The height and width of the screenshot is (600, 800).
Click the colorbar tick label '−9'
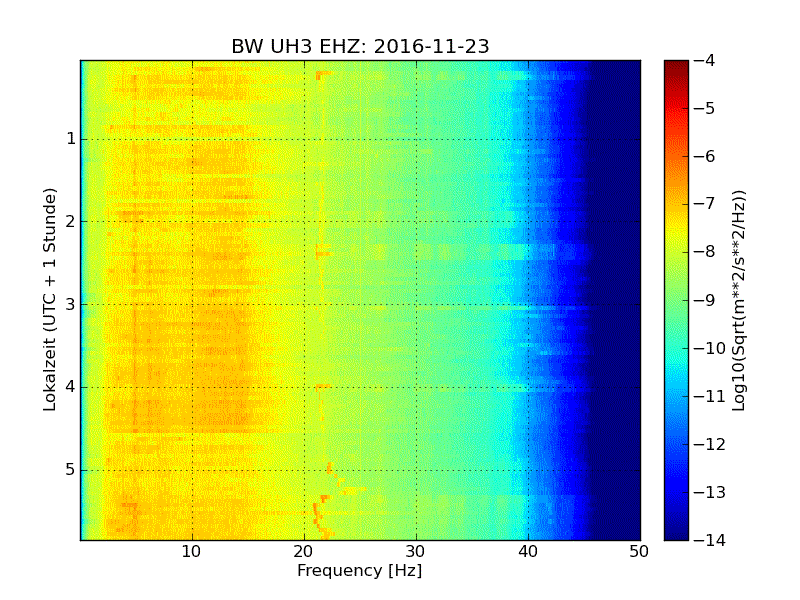[705, 300]
